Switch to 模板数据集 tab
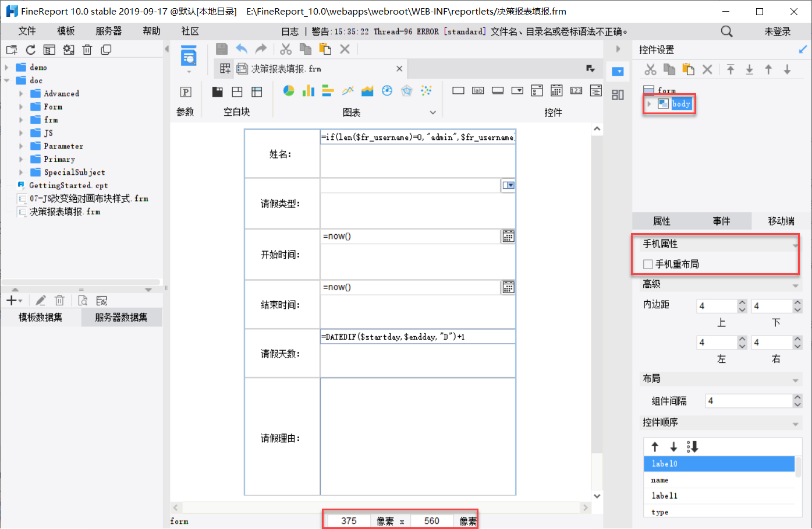 (40, 318)
